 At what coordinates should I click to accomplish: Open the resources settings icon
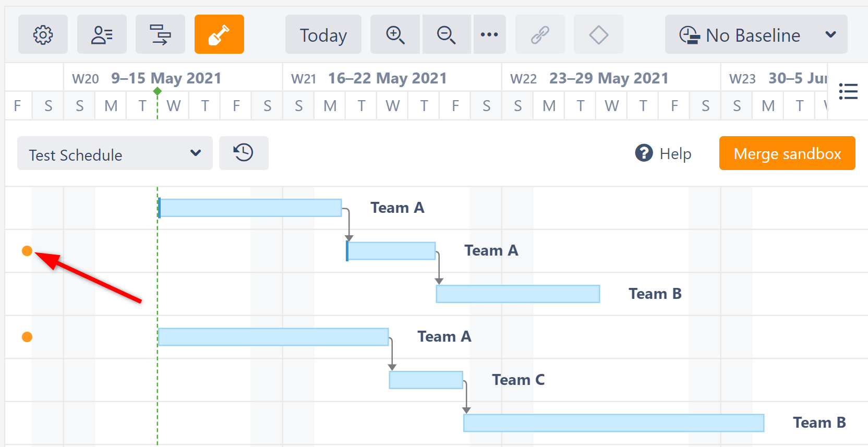tap(102, 34)
